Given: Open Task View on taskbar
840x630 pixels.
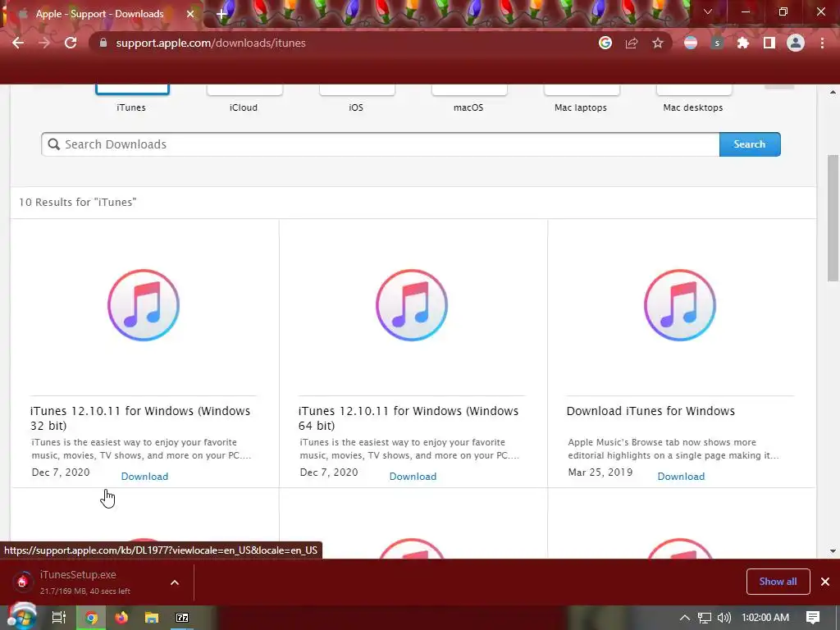Looking at the screenshot, I should coord(59,618).
